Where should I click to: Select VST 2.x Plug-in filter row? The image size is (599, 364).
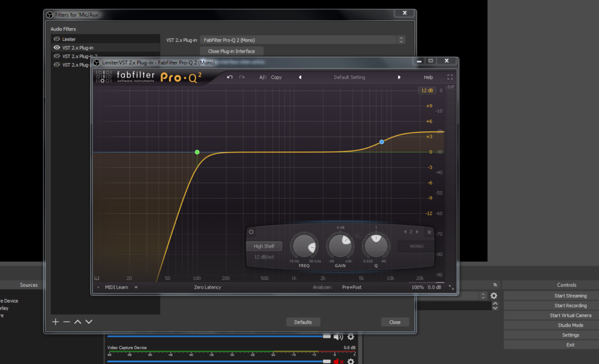105,48
